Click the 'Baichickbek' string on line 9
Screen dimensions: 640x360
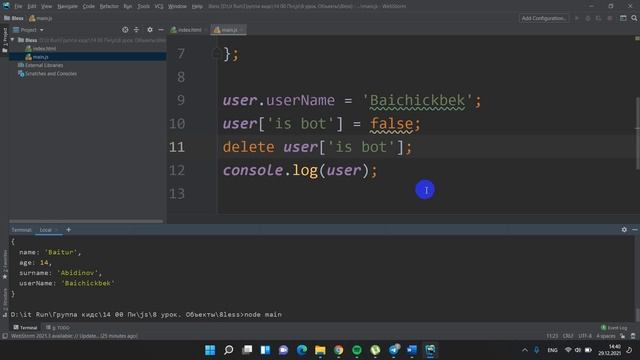[417, 100]
